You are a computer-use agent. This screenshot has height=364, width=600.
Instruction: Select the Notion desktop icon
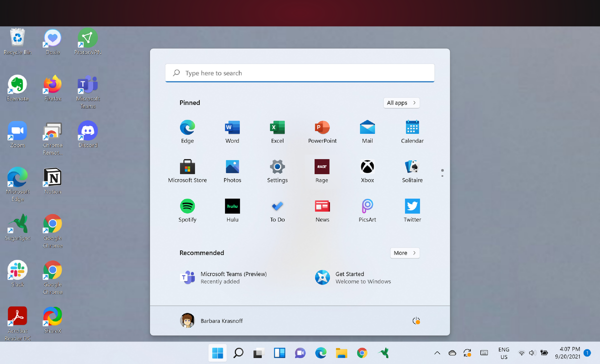click(52, 181)
